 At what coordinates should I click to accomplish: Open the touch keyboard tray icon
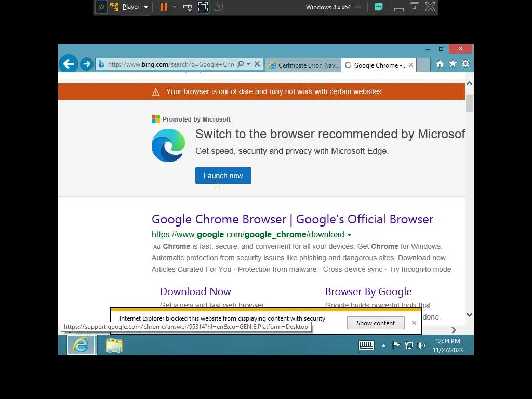click(x=366, y=345)
